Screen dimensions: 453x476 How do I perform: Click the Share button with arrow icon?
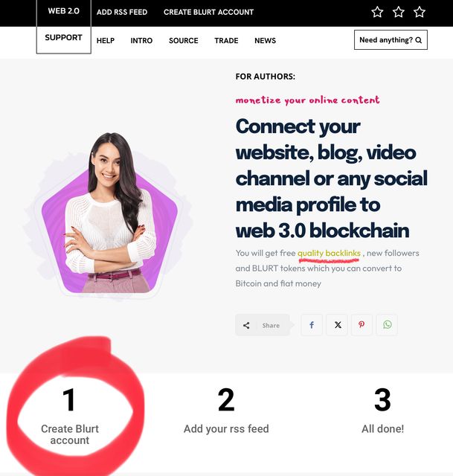[x=263, y=325]
